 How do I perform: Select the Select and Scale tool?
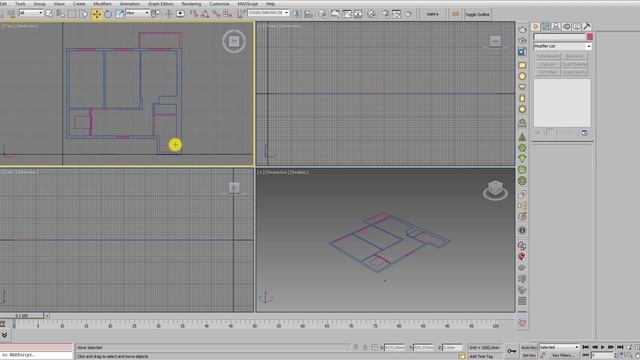click(119, 14)
